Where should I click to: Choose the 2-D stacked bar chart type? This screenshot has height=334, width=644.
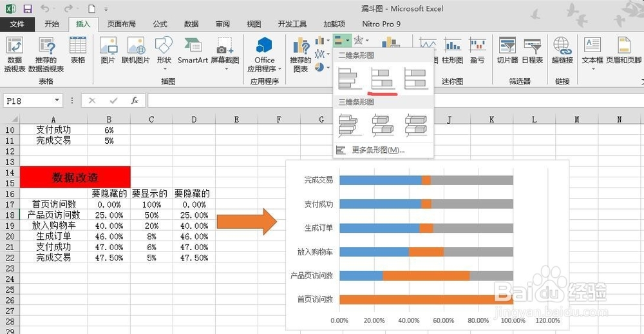(x=383, y=78)
